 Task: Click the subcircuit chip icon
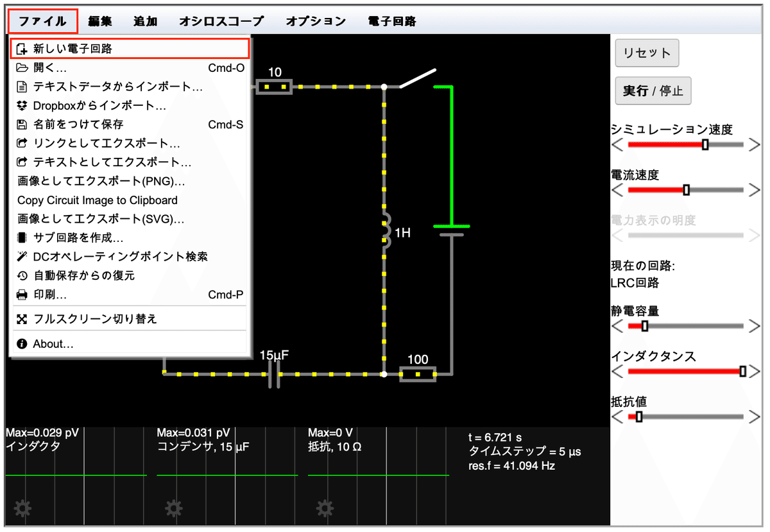tap(22, 237)
